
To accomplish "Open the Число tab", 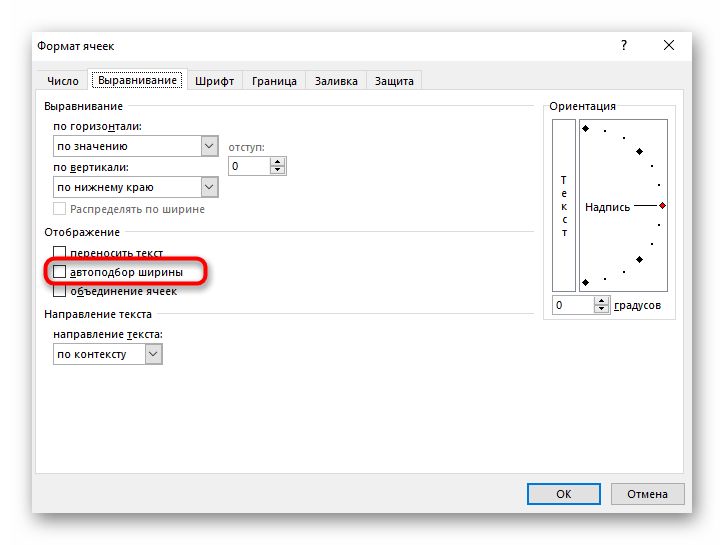I will pyautogui.click(x=63, y=81).
